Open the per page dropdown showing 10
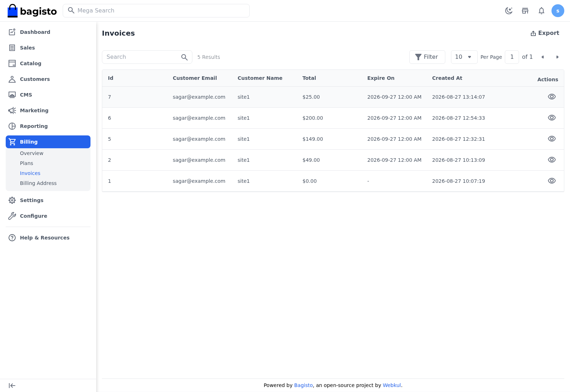This screenshot has height=392, width=570. click(x=464, y=57)
